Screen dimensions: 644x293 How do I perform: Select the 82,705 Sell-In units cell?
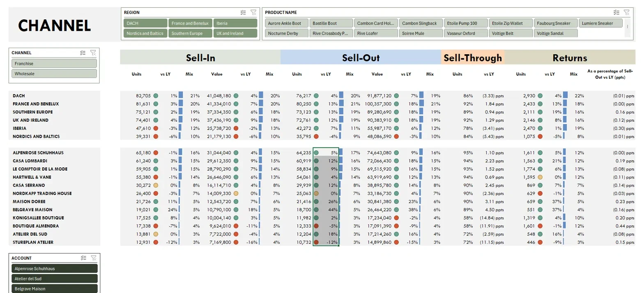pyautogui.click(x=143, y=96)
